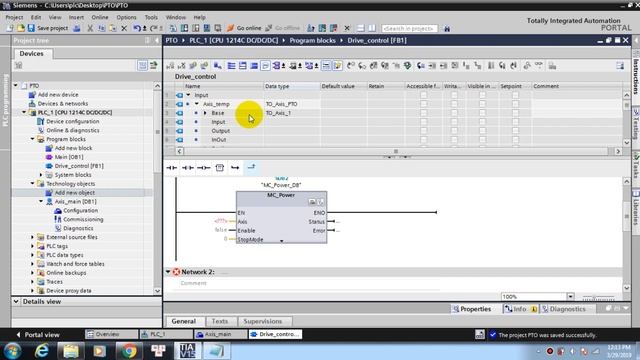Switch to the Texts tab

tap(220, 321)
